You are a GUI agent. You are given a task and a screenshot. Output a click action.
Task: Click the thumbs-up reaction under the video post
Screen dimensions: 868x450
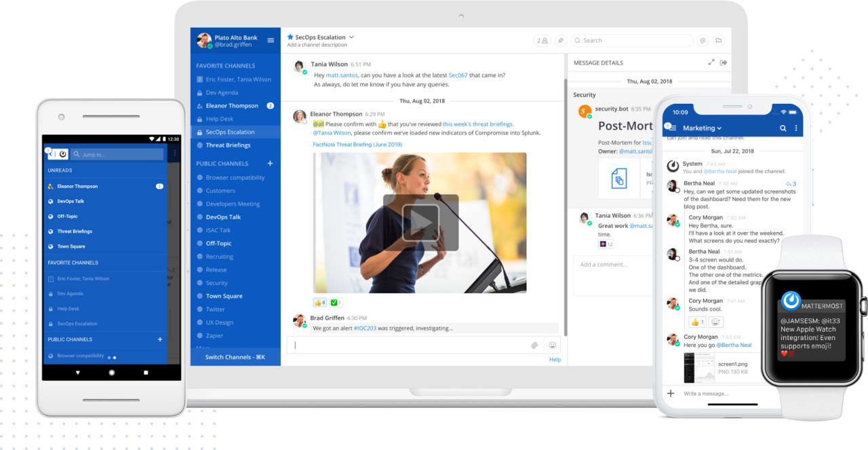click(319, 303)
